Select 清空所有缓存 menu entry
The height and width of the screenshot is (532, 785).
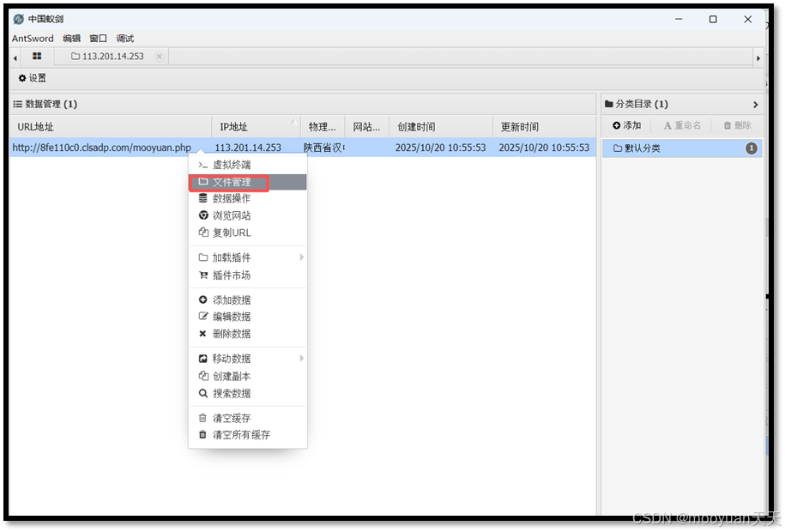pyautogui.click(x=248, y=435)
